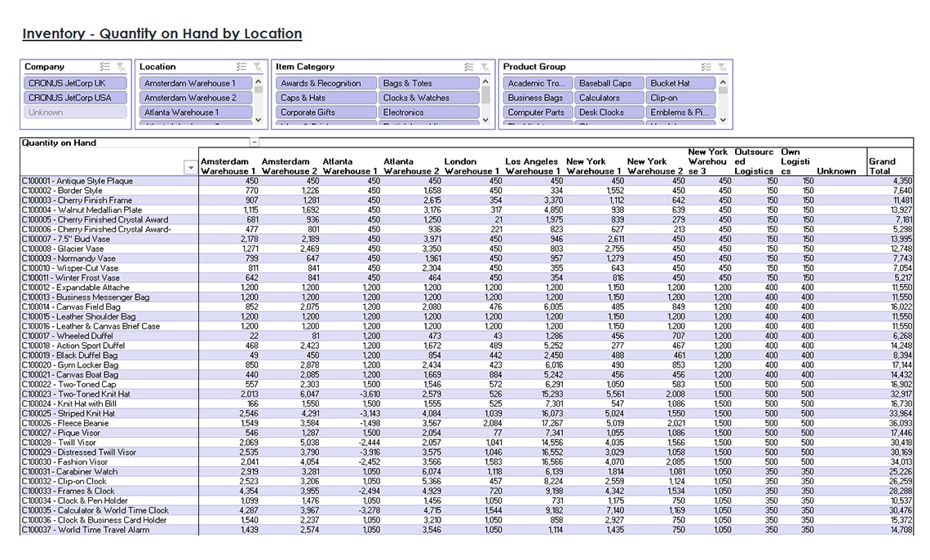Toggle multi-select in Location slicer
930x560 pixels.
241,67
